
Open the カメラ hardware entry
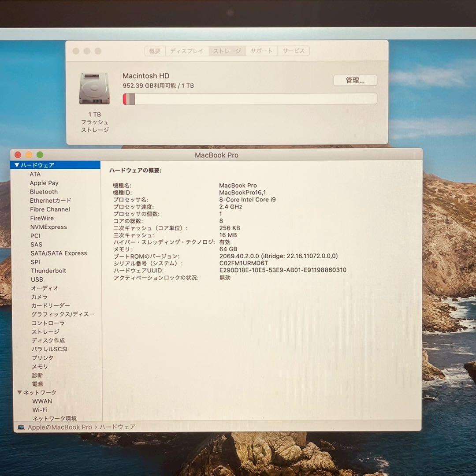click(x=40, y=297)
